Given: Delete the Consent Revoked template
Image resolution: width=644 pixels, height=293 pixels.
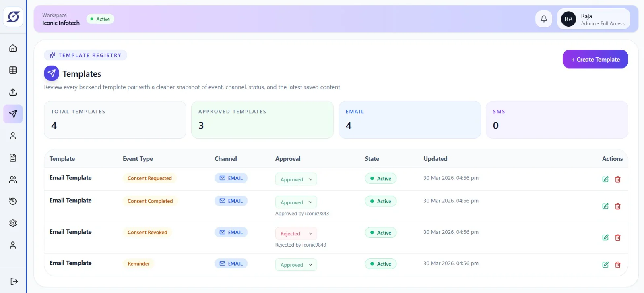Looking at the screenshot, I should pos(618,238).
